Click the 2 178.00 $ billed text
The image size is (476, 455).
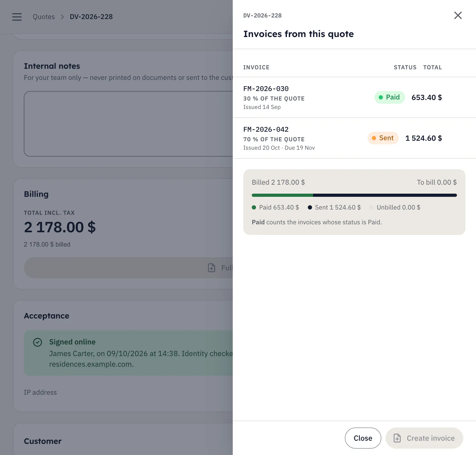(47, 244)
